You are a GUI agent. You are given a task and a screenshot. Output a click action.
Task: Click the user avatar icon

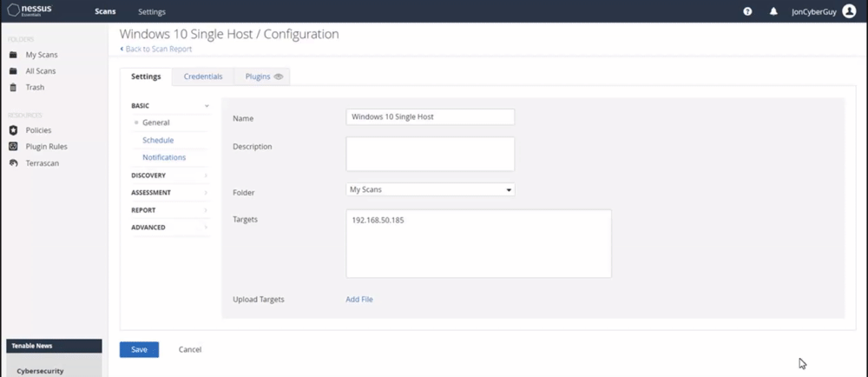coord(849,11)
